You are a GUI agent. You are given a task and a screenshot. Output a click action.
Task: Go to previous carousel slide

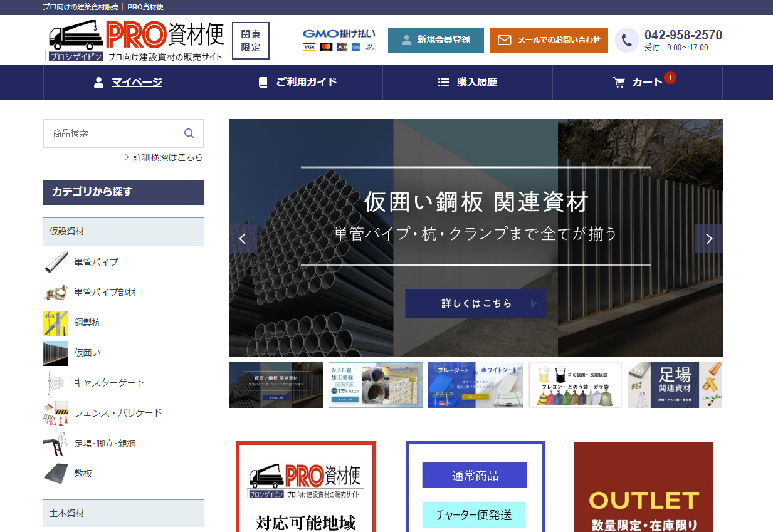point(243,239)
